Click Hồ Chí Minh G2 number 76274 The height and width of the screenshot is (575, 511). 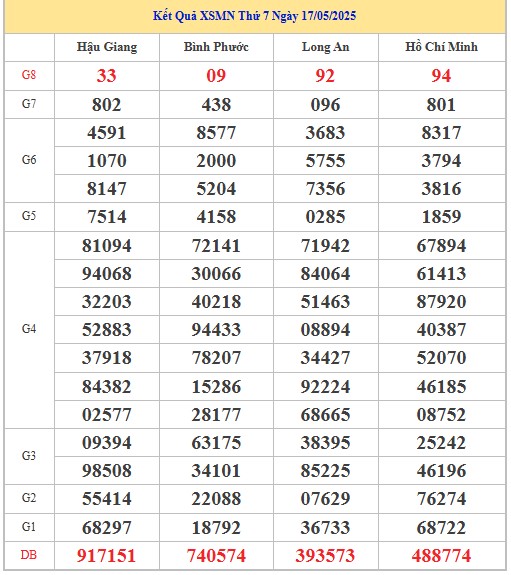441,499
